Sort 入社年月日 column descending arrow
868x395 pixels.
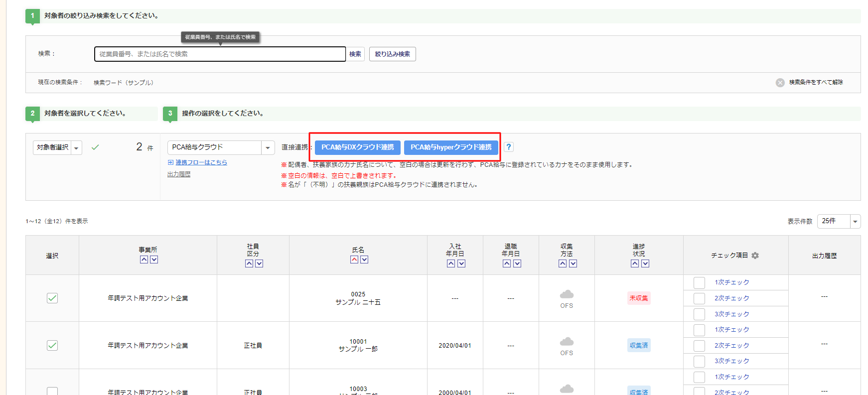click(461, 263)
